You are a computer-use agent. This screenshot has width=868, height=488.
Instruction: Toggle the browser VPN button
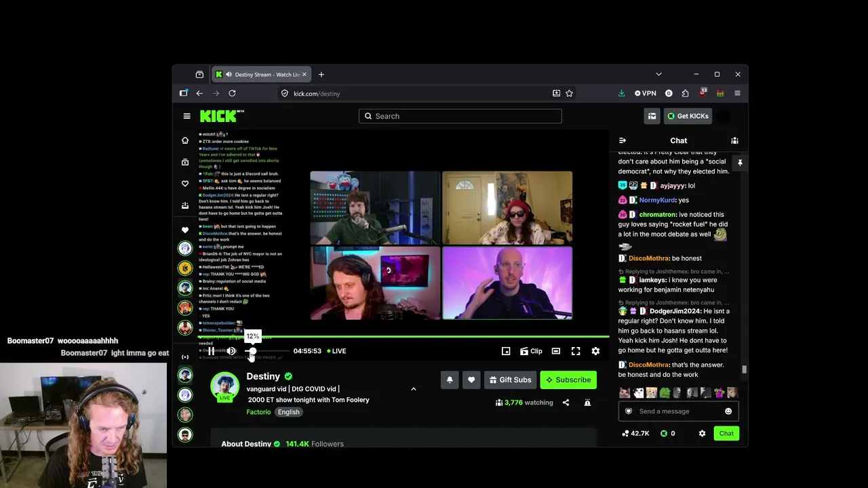tap(646, 94)
